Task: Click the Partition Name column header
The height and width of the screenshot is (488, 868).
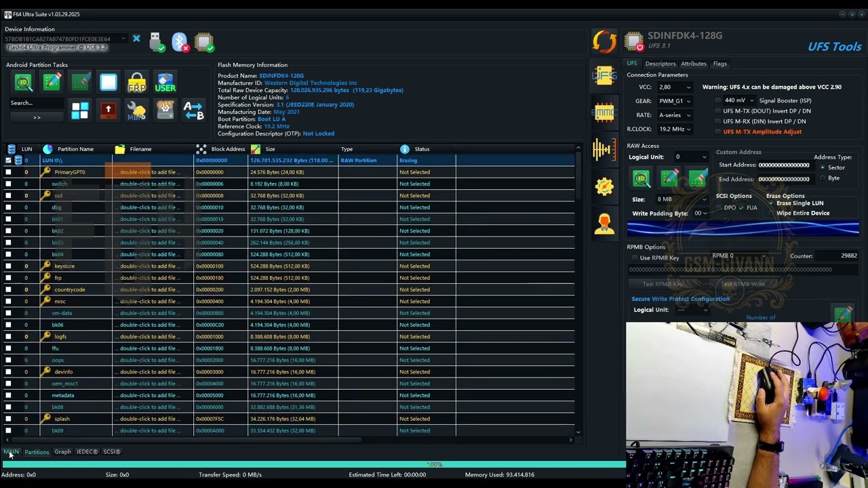Action: point(75,149)
